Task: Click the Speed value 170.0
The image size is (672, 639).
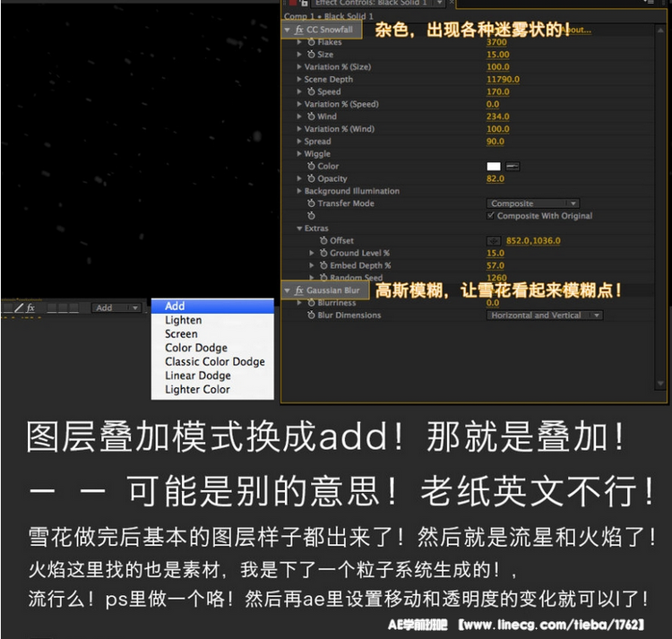Action: coord(498,91)
